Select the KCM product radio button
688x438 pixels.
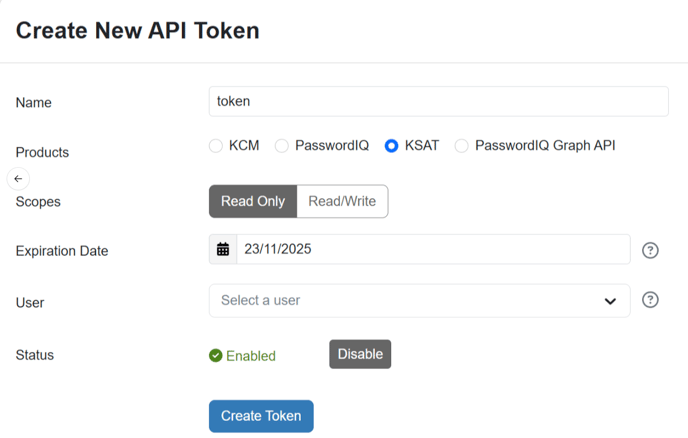[x=215, y=146]
